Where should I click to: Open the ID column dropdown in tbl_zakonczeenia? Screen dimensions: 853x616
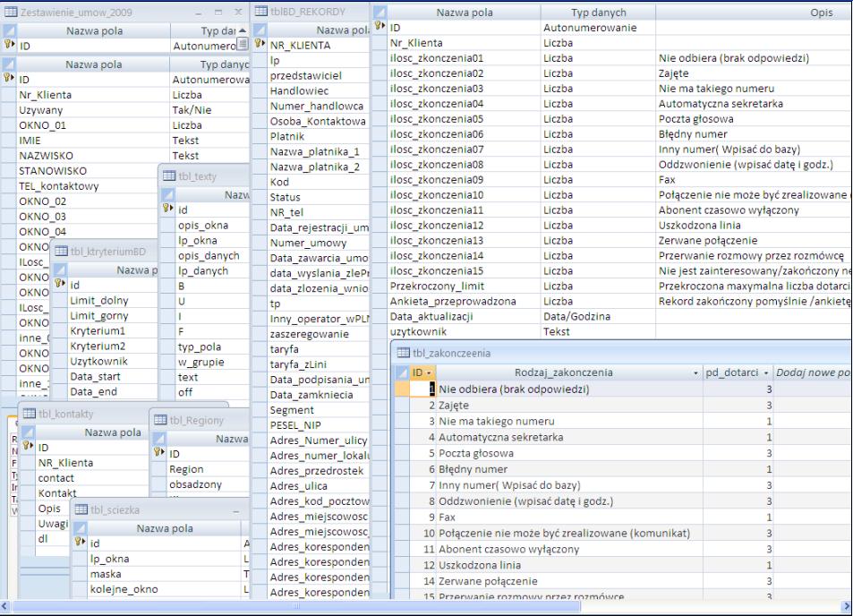[430, 372]
